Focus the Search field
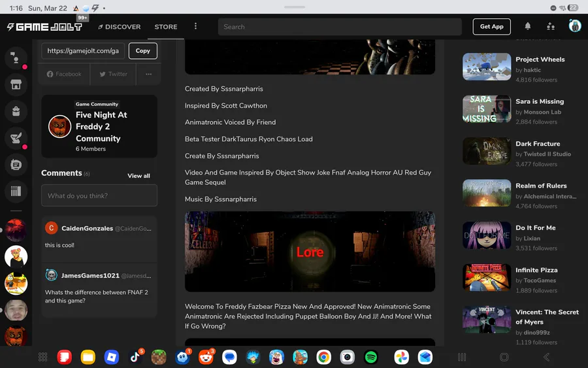Image resolution: width=588 pixels, height=368 pixels. pos(340,27)
